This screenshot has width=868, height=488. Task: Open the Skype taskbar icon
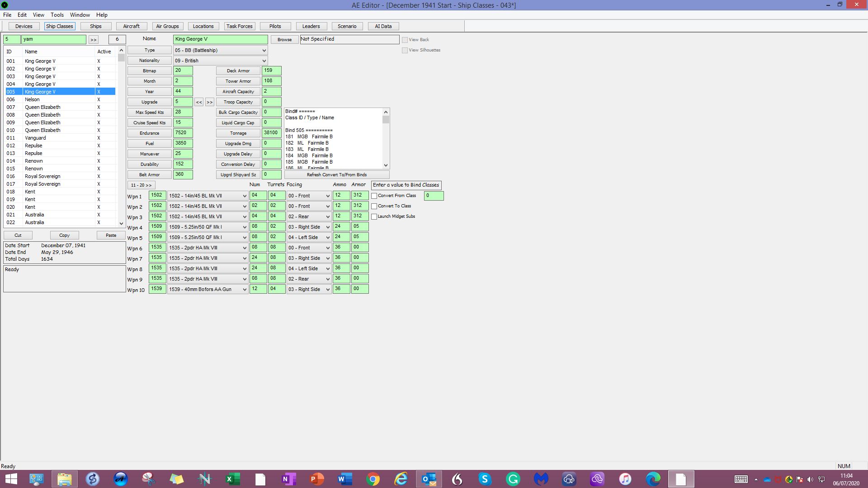tap(485, 479)
